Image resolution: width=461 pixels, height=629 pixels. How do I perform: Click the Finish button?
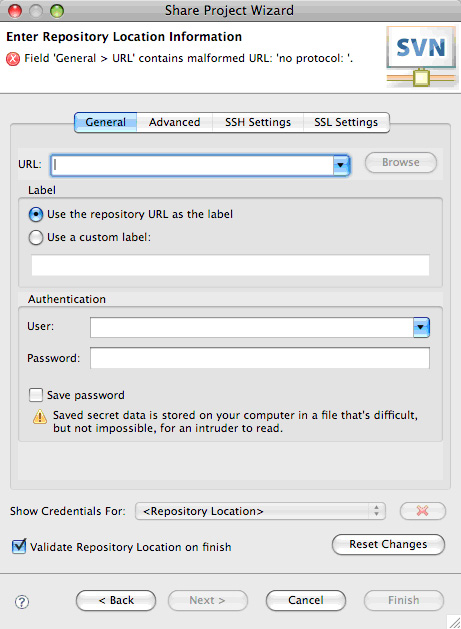(x=404, y=601)
